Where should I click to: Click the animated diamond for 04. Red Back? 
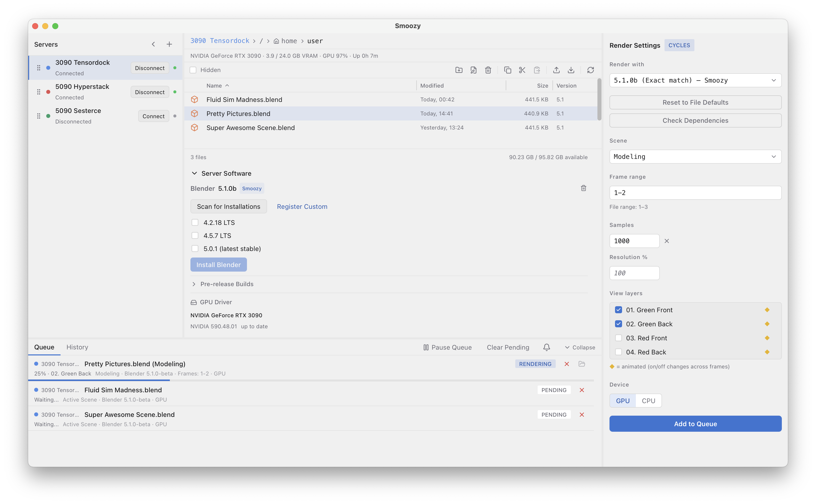[767, 352]
